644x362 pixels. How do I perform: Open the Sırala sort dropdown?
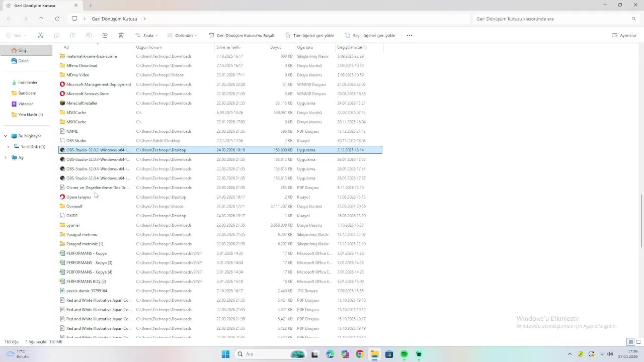click(146, 36)
